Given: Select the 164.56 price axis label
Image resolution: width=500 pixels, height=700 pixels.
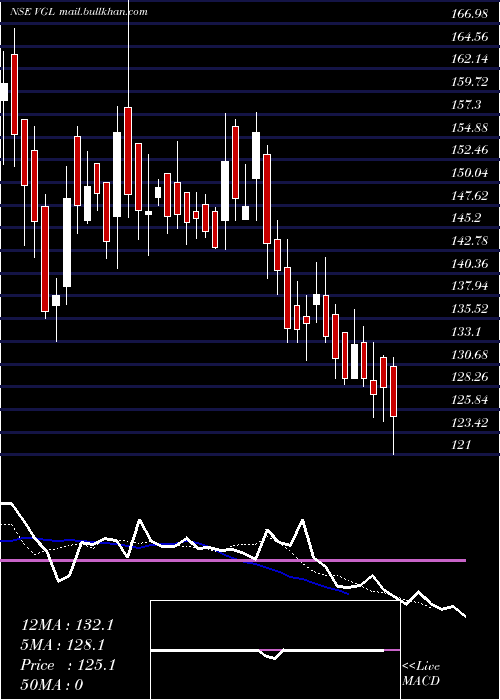Looking at the screenshot, I should click(x=470, y=37).
